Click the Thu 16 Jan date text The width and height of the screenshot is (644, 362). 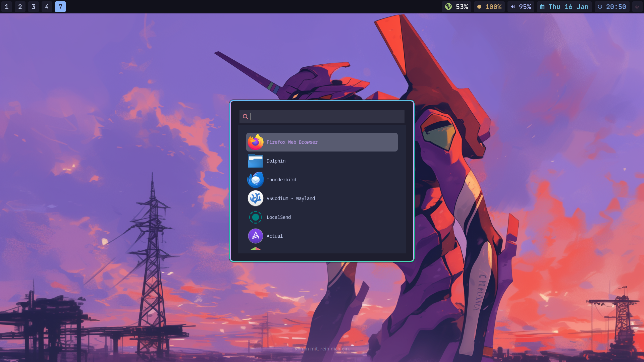point(569,7)
